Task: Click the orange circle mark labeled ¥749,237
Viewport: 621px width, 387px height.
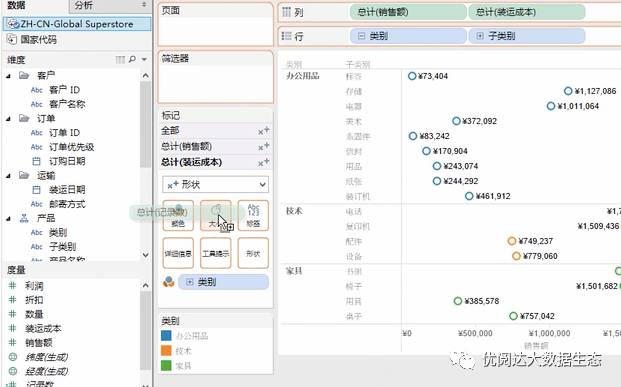Action: (x=512, y=241)
